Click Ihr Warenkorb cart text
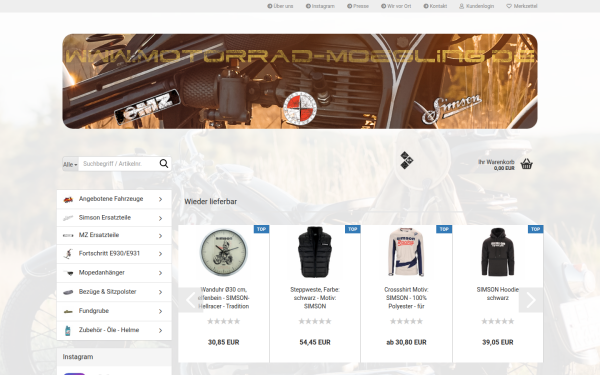Image resolution: width=600 pixels, height=375 pixels. point(496,162)
